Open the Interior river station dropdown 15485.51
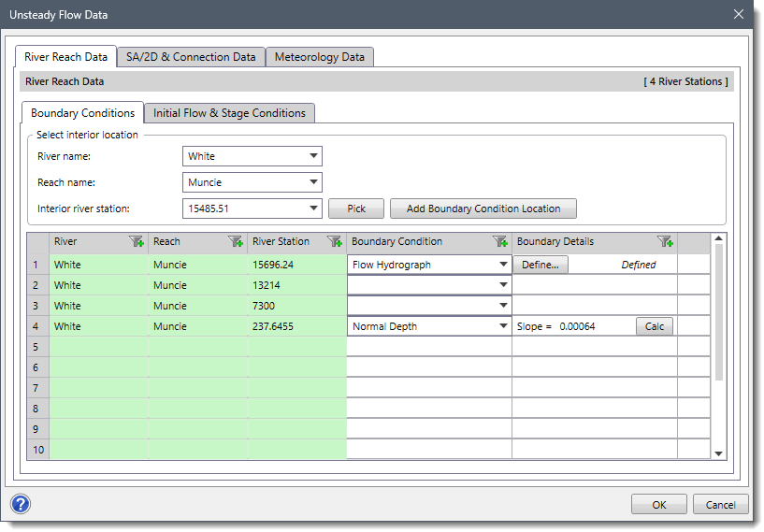The image size is (764, 532). pos(252,208)
